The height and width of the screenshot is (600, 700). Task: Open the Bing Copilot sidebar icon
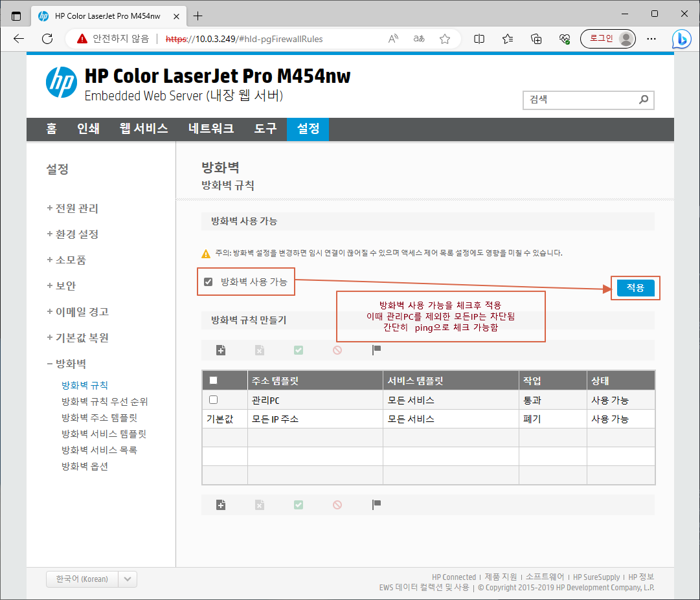tap(682, 39)
